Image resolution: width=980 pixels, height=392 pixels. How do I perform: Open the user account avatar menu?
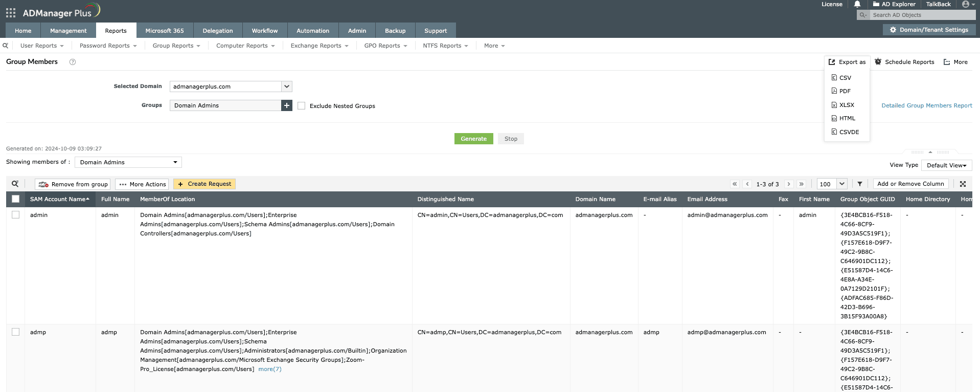[x=968, y=4]
